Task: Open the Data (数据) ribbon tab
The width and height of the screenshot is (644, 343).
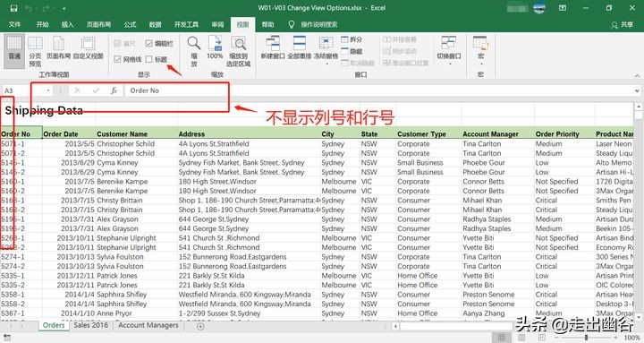Action: click(x=155, y=25)
